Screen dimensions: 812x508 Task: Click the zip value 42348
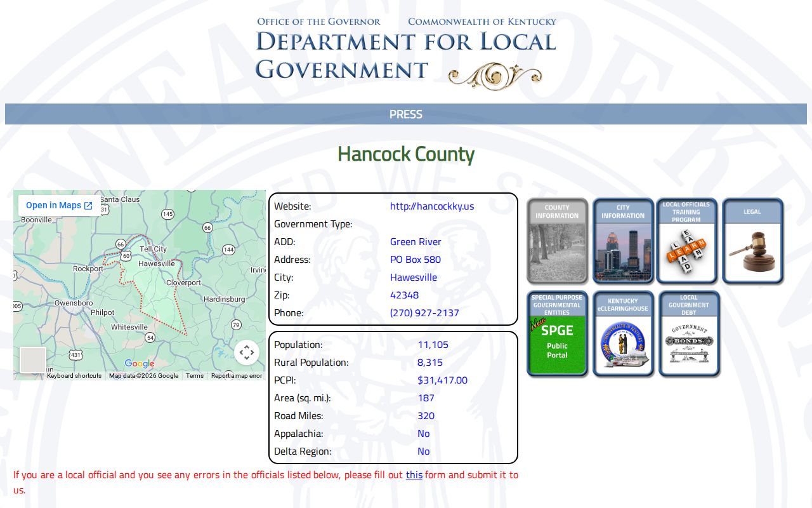[x=404, y=295]
